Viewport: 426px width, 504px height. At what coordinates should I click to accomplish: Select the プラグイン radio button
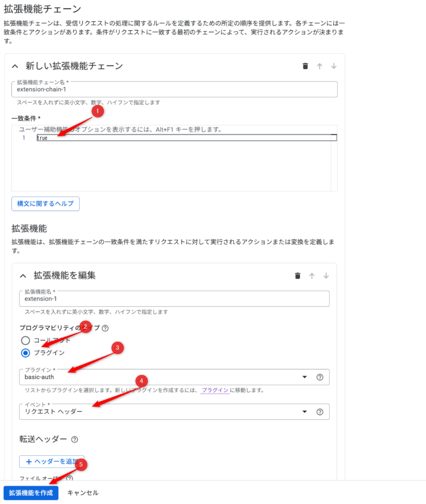coord(26,352)
